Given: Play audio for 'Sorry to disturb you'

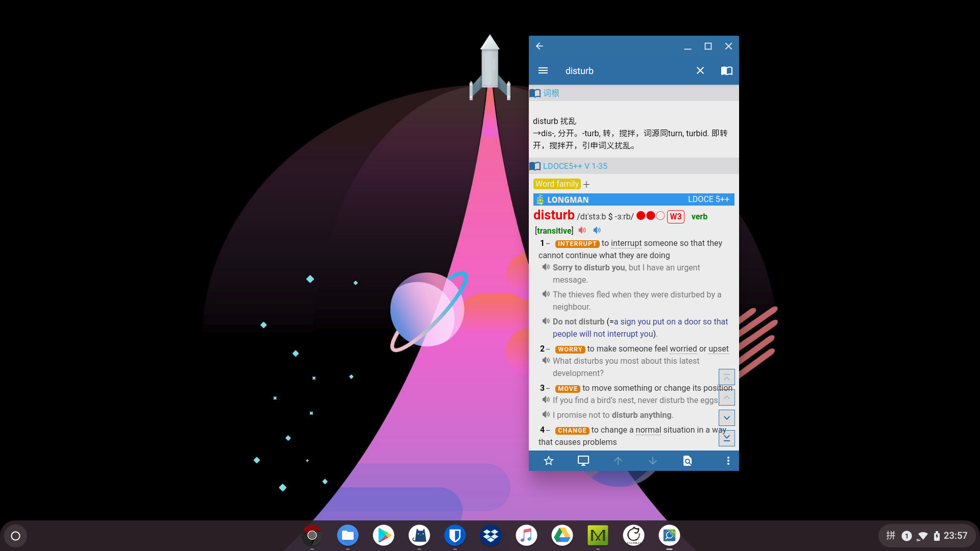Looking at the screenshot, I should (x=546, y=267).
